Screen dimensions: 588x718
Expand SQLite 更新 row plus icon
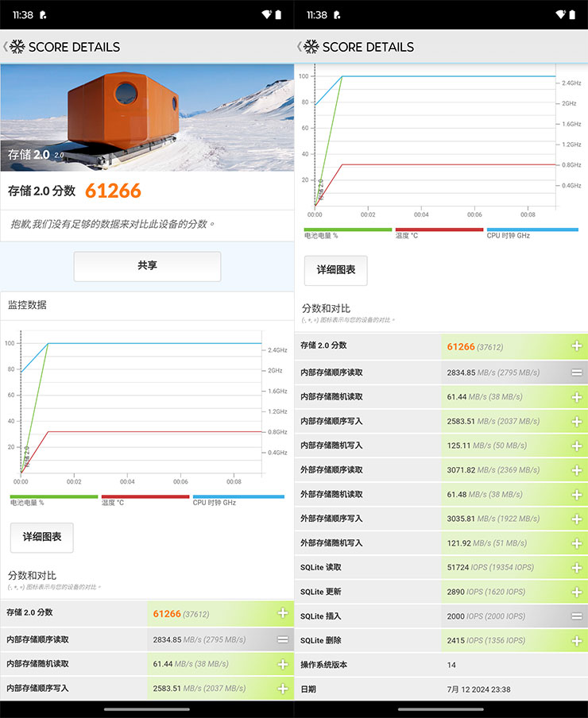click(x=577, y=592)
